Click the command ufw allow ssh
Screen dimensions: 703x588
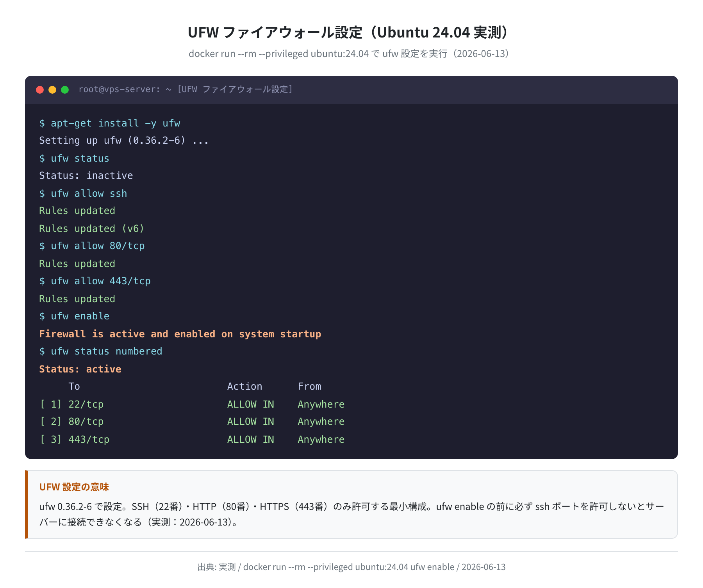click(83, 194)
